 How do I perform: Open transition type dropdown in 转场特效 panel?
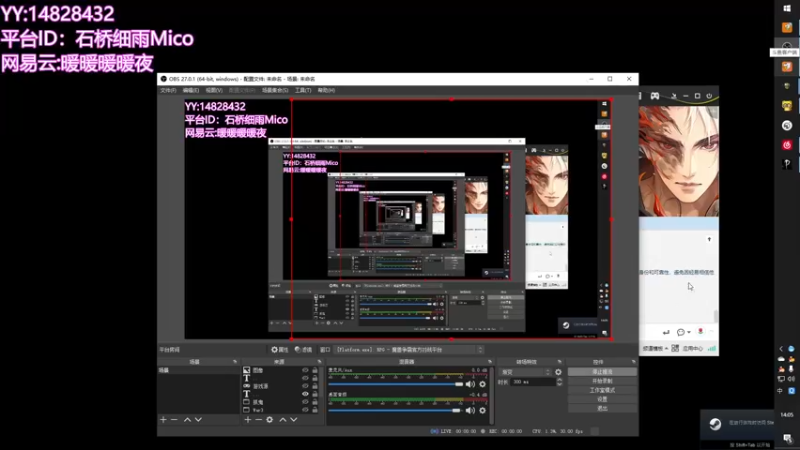[x=526, y=372]
